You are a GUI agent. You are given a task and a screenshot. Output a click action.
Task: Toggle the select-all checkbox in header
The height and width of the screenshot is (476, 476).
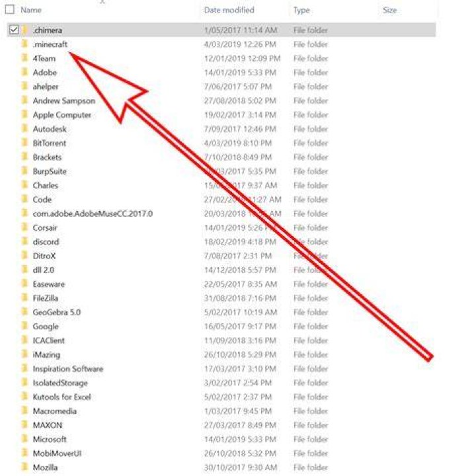coord(10,10)
